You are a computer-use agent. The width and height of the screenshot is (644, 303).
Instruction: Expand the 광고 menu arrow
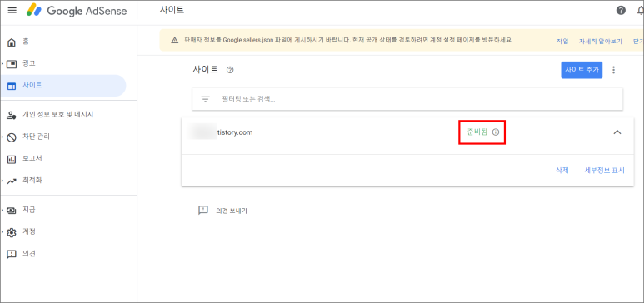point(2,63)
